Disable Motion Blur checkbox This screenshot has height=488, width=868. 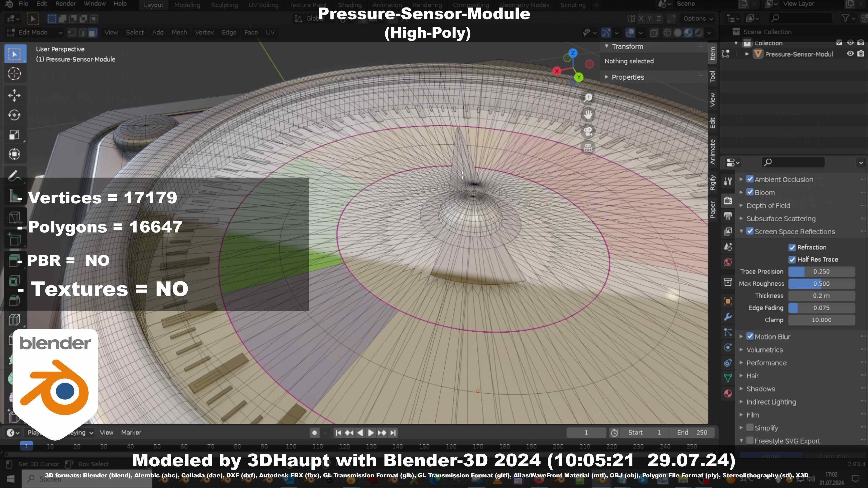tap(750, 336)
